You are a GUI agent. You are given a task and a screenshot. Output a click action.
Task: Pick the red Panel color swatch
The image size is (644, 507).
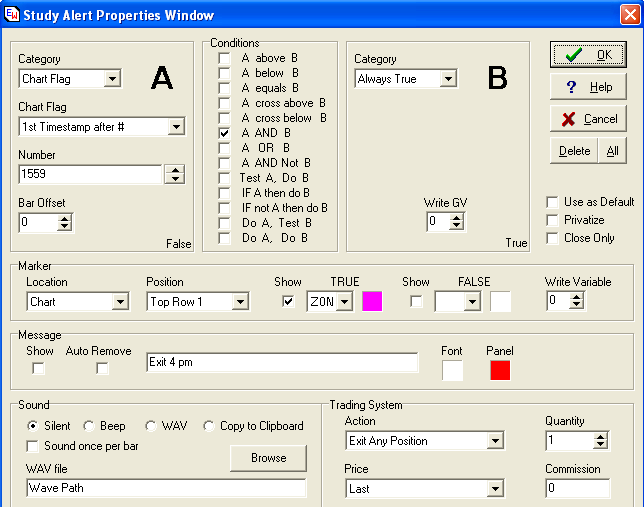pos(500,371)
